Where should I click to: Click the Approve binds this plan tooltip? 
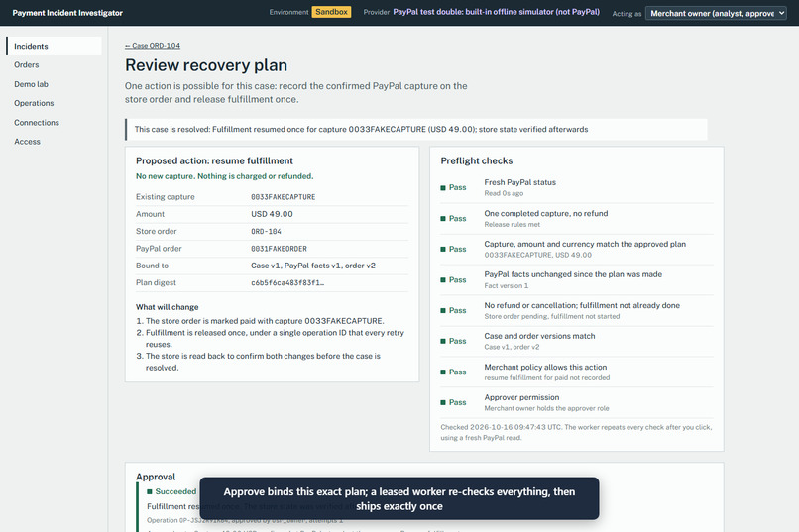click(399, 499)
